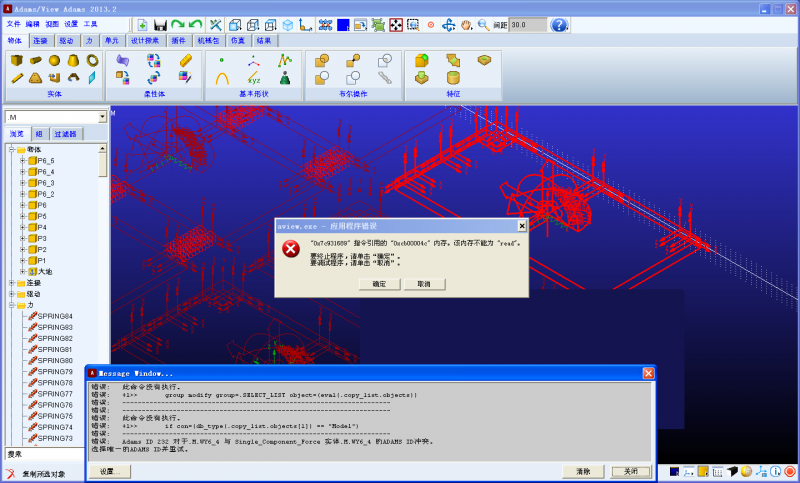Select the light-blue shaded cube view icon
This screenshot has height=483, width=800.
[x=288, y=24]
